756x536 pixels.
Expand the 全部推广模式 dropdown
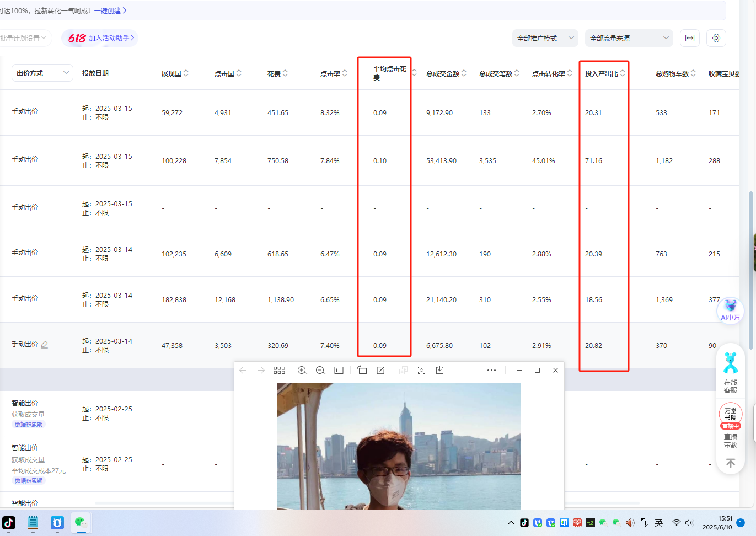tap(545, 38)
